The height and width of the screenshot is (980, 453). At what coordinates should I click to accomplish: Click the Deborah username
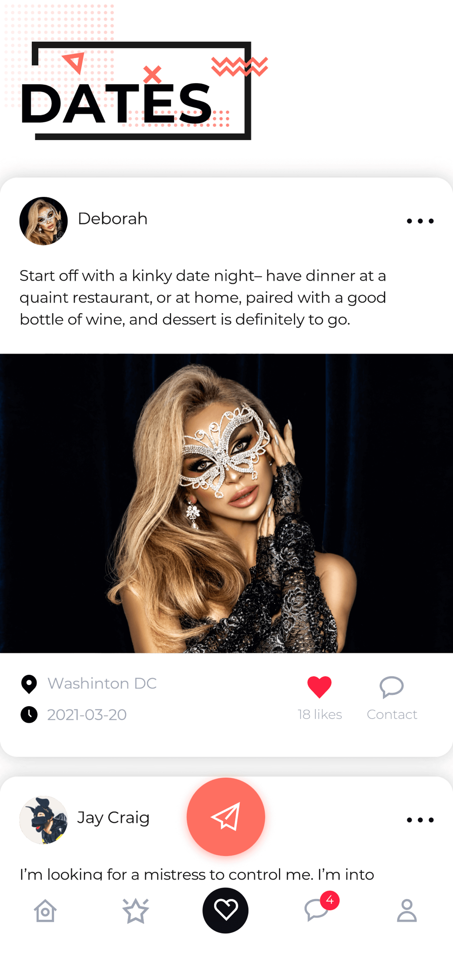[113, 219]
